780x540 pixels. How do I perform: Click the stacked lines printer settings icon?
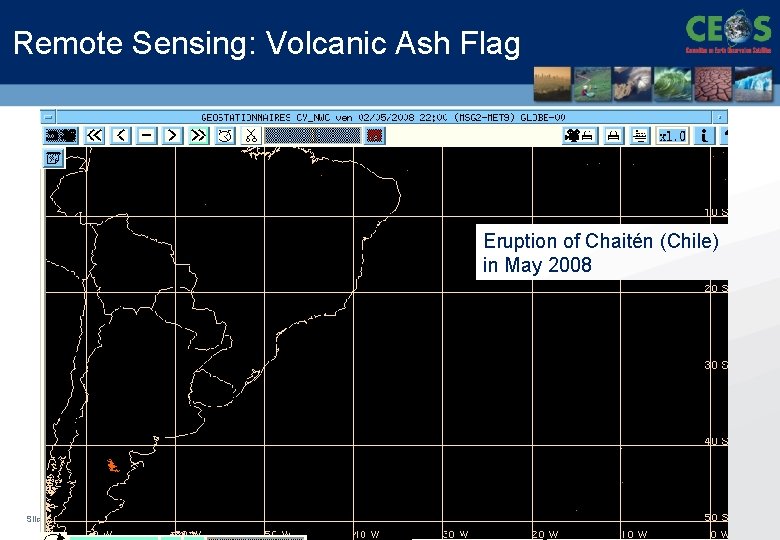pos(640,136)
